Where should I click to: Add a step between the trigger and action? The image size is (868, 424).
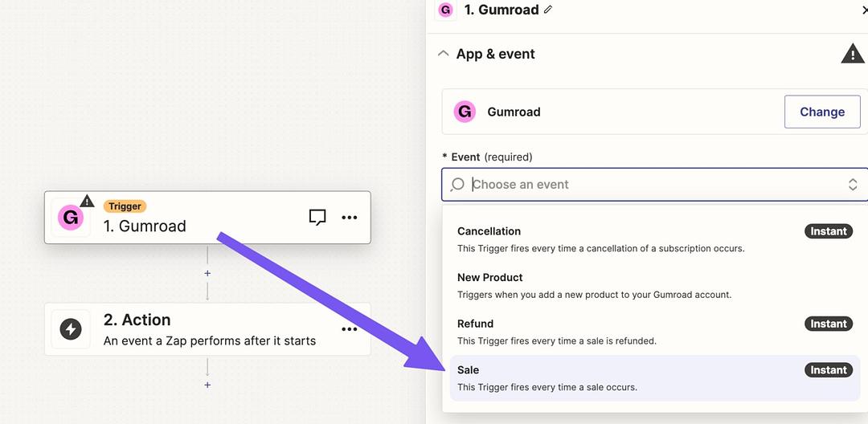click(207, 273)
